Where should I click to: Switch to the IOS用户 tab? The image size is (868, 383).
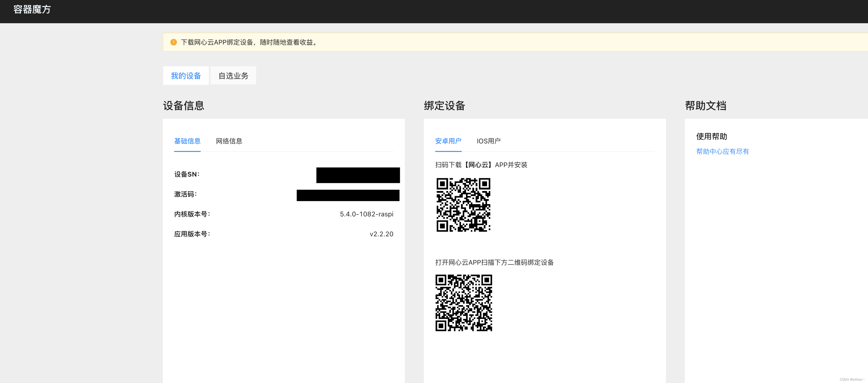point(488,141)
